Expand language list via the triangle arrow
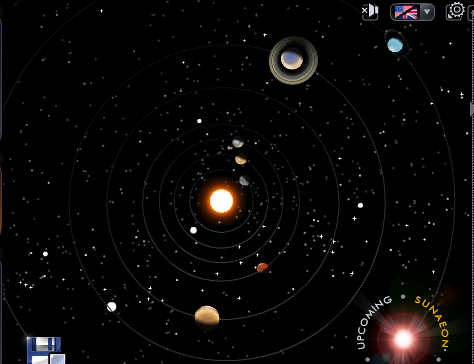 tap(427, 12)
